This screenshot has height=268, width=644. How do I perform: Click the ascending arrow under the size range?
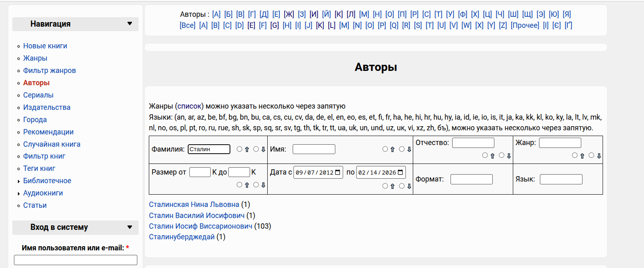pyautogui.click(x=247, y=185)
